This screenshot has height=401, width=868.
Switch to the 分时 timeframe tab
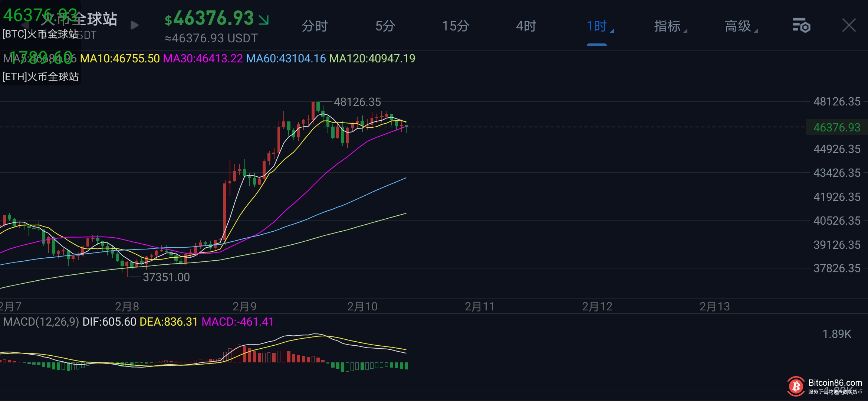click(315, 26)
